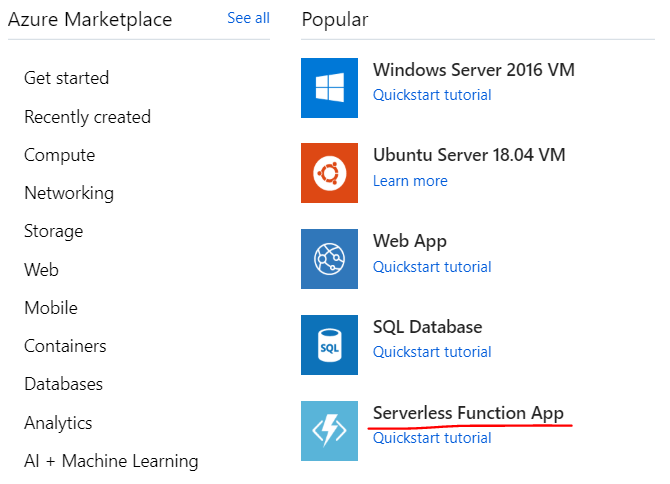Select the Web App globe icon

click(x=329, y=259)
